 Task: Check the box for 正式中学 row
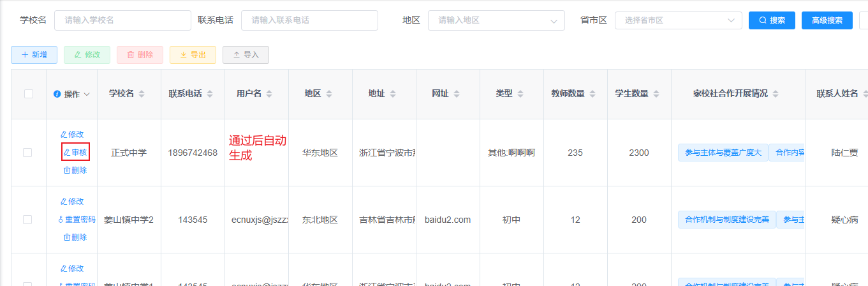coord(27,153)
